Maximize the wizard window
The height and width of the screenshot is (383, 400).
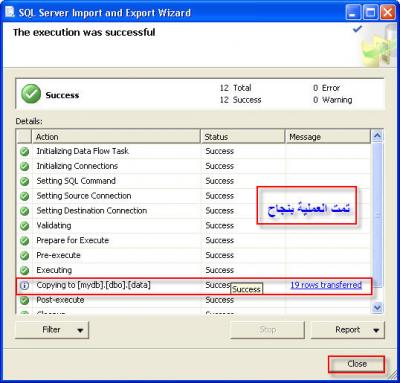[371, 13]
